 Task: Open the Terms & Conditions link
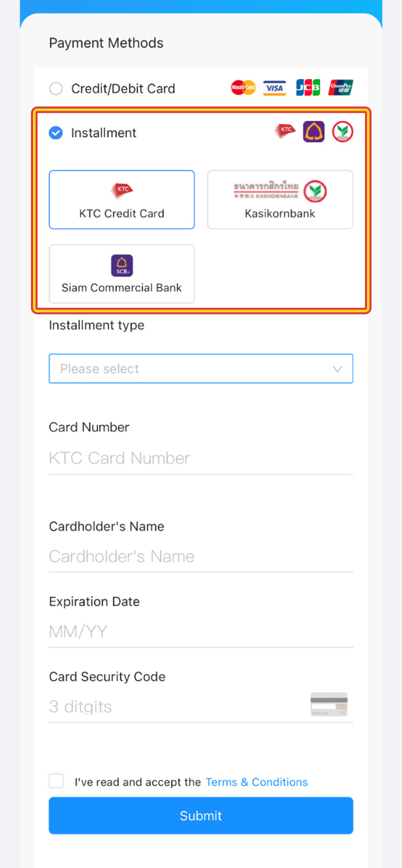(x=256, y=782)
